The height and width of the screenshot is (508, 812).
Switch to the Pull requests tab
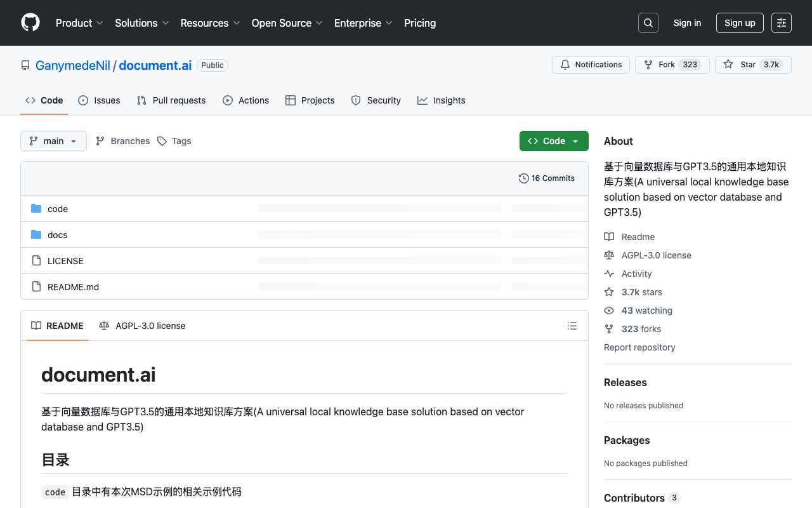pos(171,100)
